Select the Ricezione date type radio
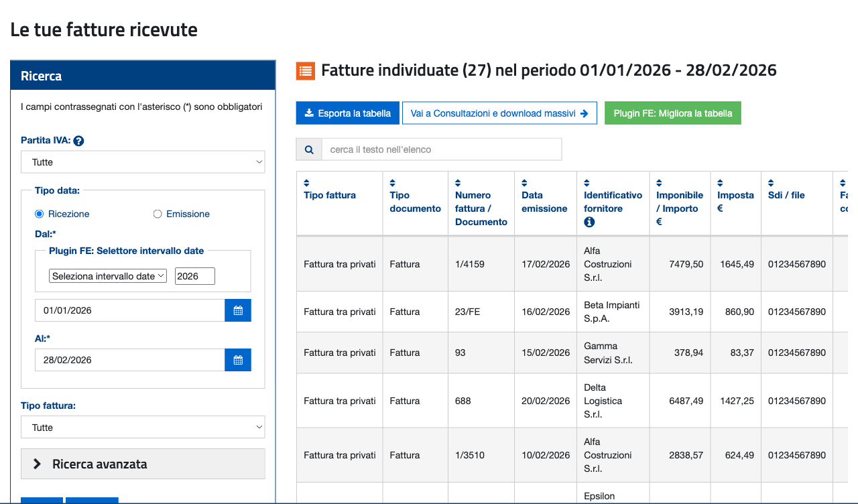The width and height of the screenshot is (858, 504). (x=40, y=214)
